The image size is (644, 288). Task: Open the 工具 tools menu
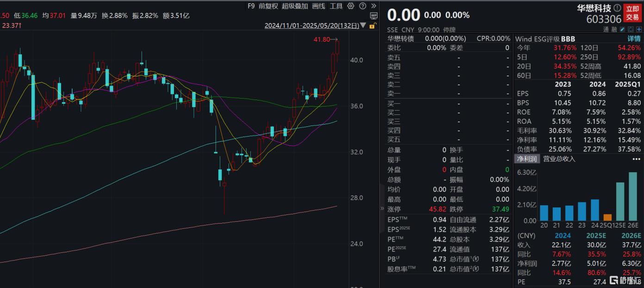(336, 6)
